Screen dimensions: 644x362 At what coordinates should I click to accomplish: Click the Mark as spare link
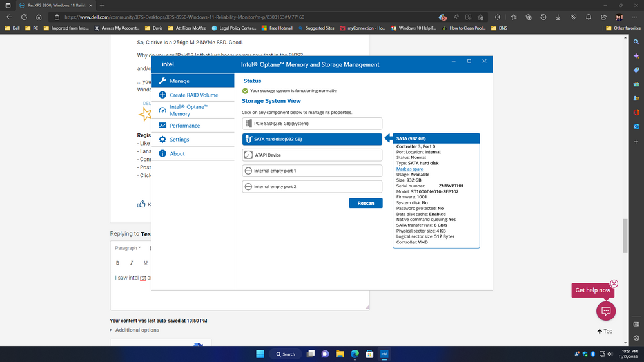pos(409,169)
